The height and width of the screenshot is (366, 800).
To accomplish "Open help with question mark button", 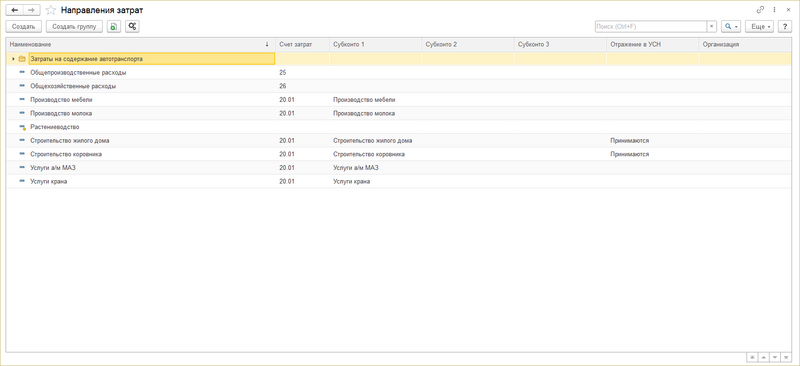I will tap(785, 27).
